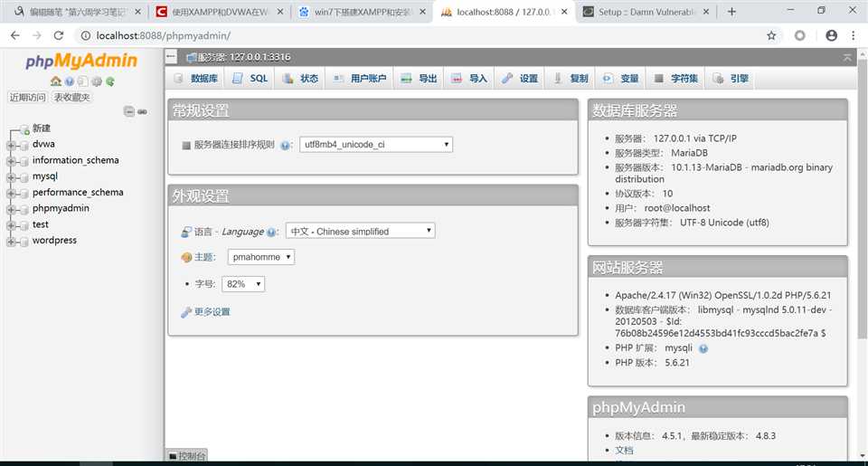
Task: Open Chrome three-dot menu
Action: [853, 35]
